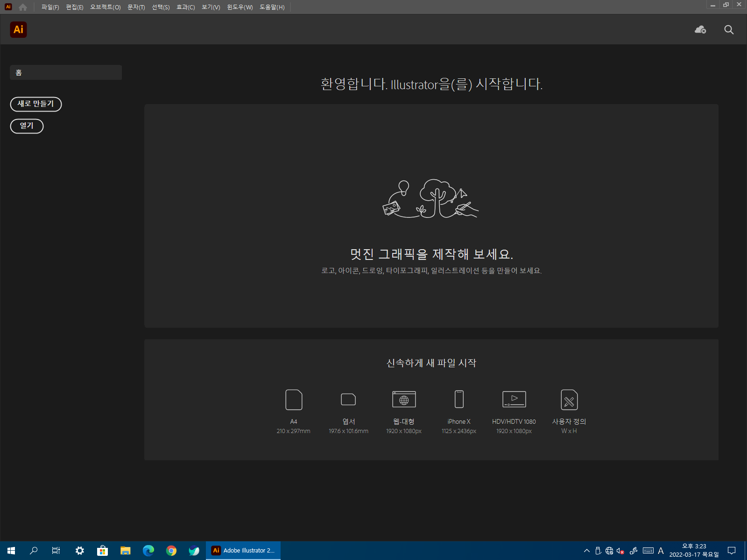Open the 윈도우(W) menu
This screenshot has height=560, width=747.
coord(240,7)
